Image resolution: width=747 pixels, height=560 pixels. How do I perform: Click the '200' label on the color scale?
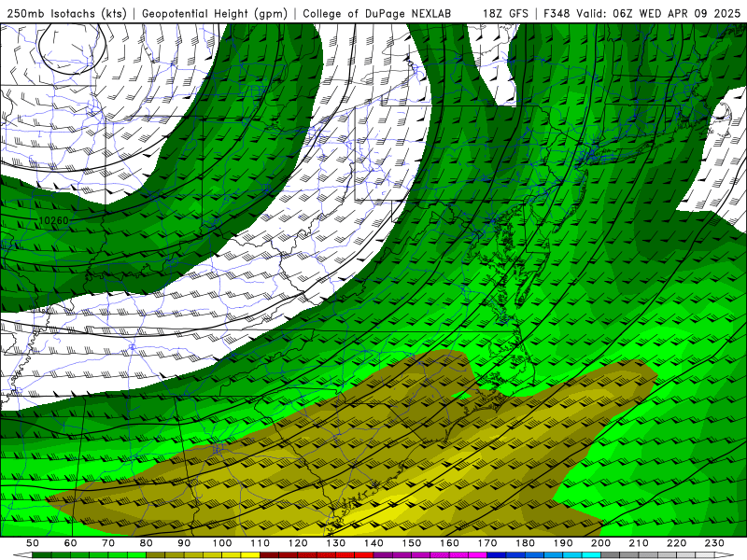(600, 543)
